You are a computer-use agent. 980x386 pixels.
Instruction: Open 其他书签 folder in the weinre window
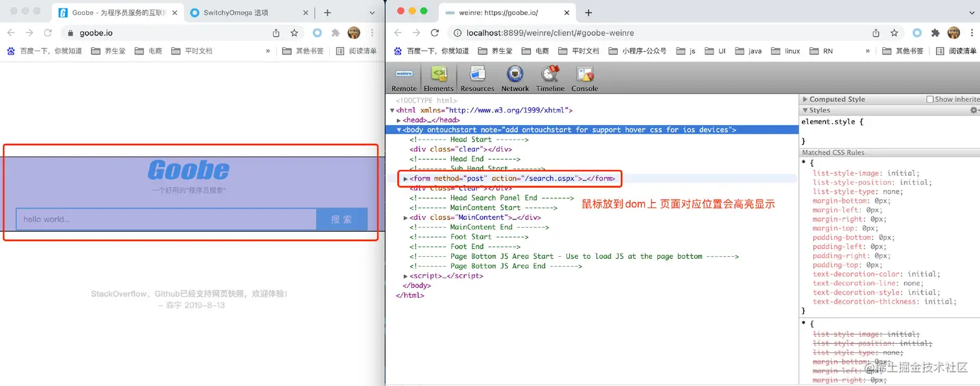click(x=903, y=51)
